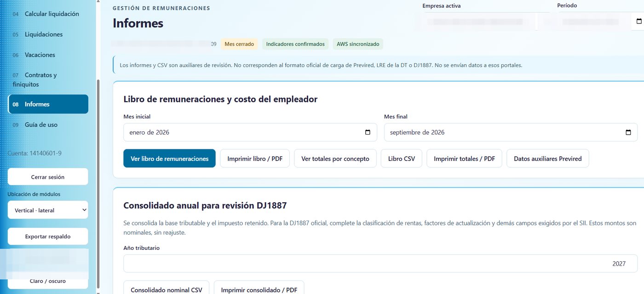Open calendar icon in Período field
Image resolution: width=644 pixels, height=294 pixels.
tap(639, 22)
